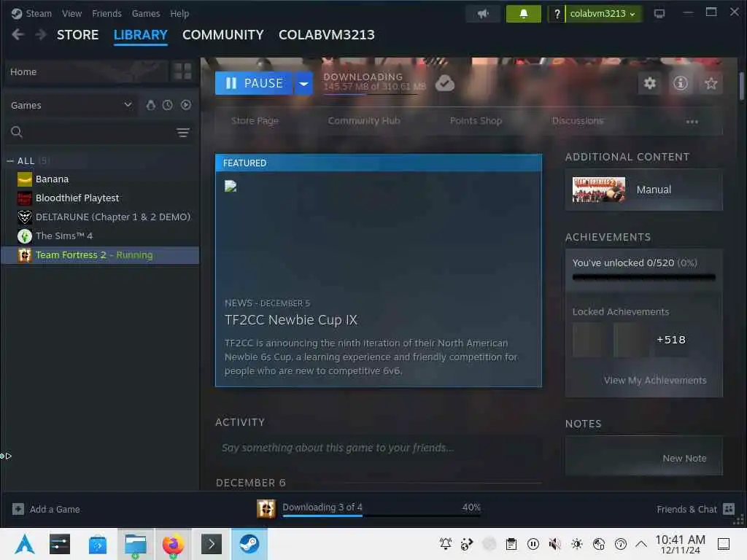Launch Firefox from the taskbar
Viewport: 747px width, 560px height.
173,544
